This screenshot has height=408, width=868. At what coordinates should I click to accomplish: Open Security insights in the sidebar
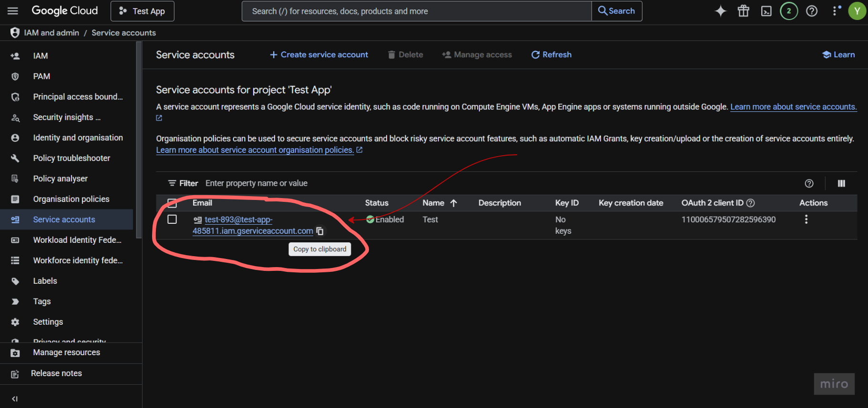[67, 117]
